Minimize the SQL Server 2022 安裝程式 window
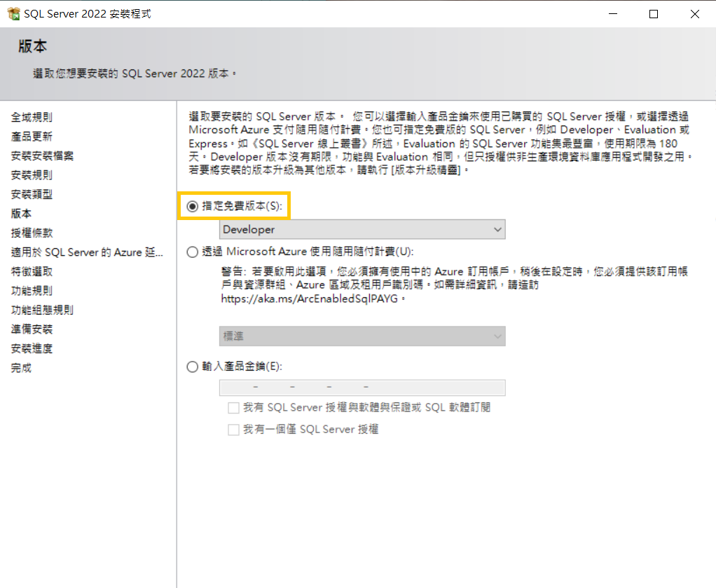The height and width of the screenshot is (588, 716). click(x=613, y=14)
